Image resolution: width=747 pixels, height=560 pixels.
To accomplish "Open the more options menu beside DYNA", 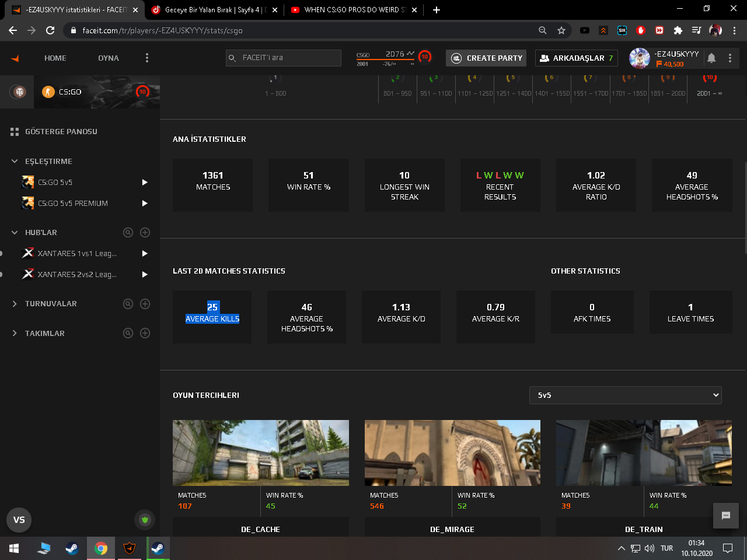I will (x=147, y=58).
